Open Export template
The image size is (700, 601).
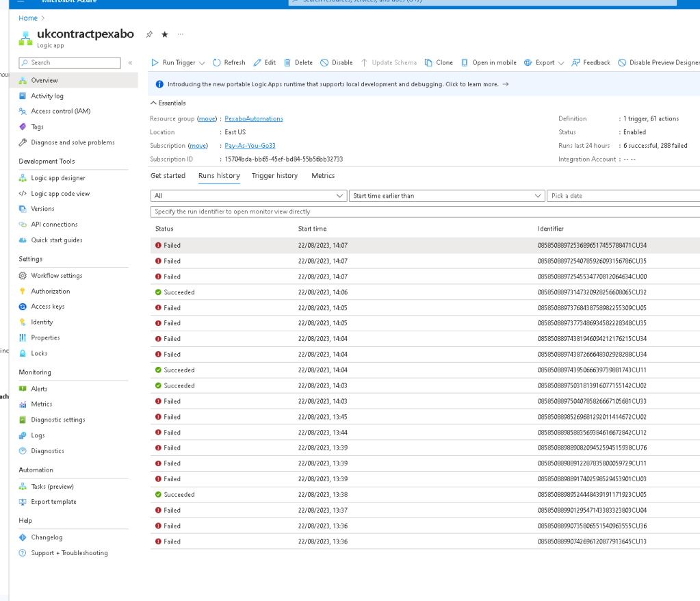coord(53,502)
